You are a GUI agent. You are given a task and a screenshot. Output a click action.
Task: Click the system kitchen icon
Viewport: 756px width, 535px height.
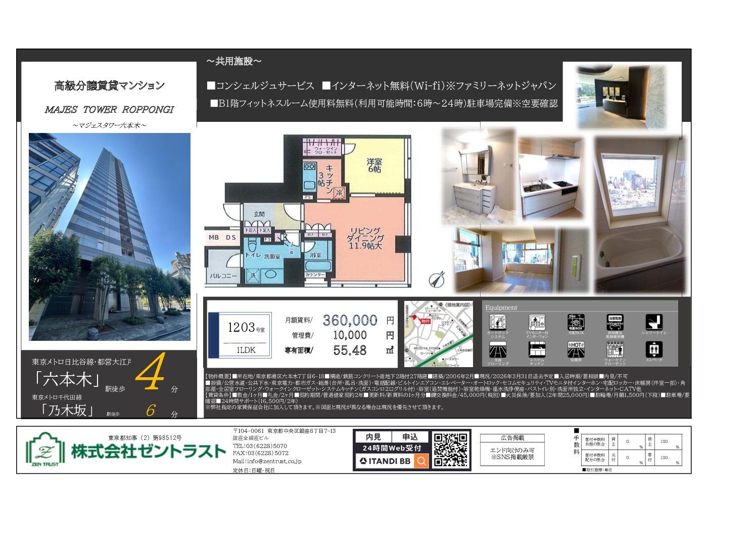tap(537, 349)
